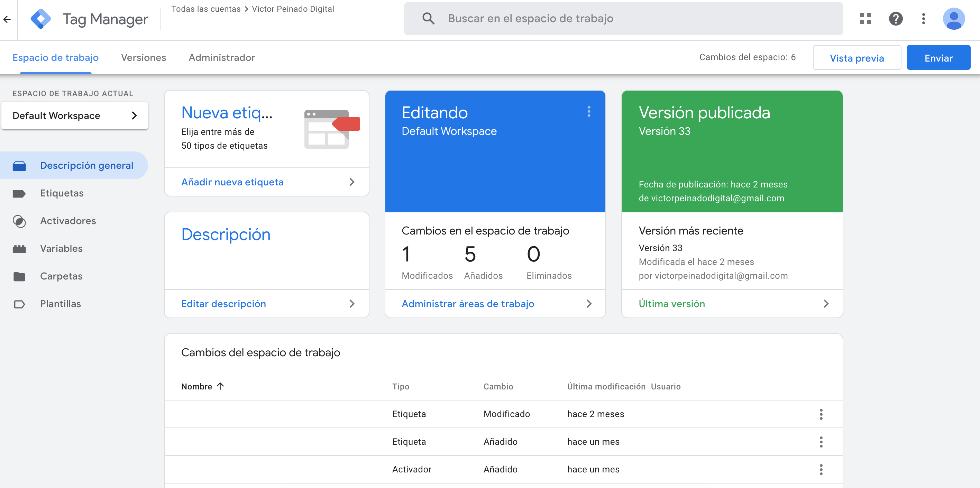The height and width of the screenshot is (488, 980).
Task: Switch to the Versiones tab
Action: 144,57
